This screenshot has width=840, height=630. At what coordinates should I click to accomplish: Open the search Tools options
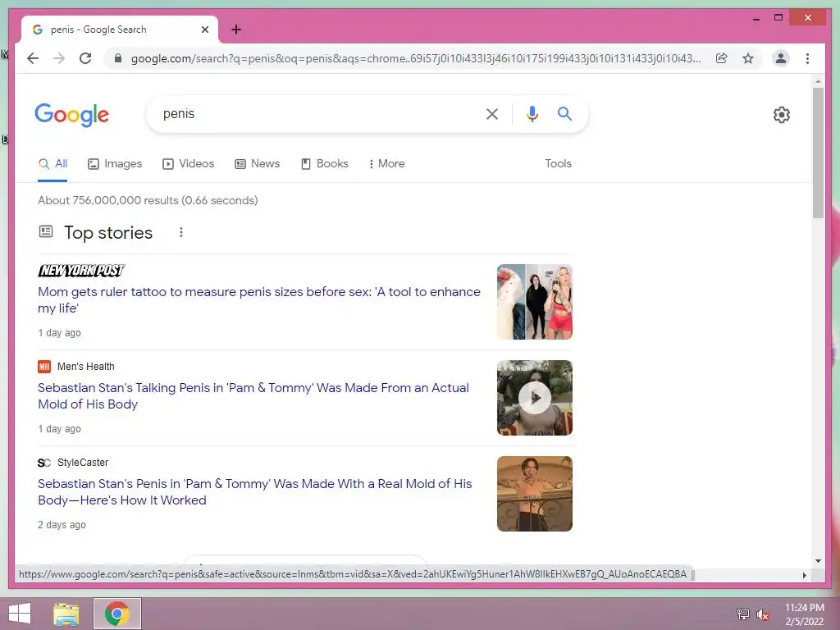[x=558, y=164]
